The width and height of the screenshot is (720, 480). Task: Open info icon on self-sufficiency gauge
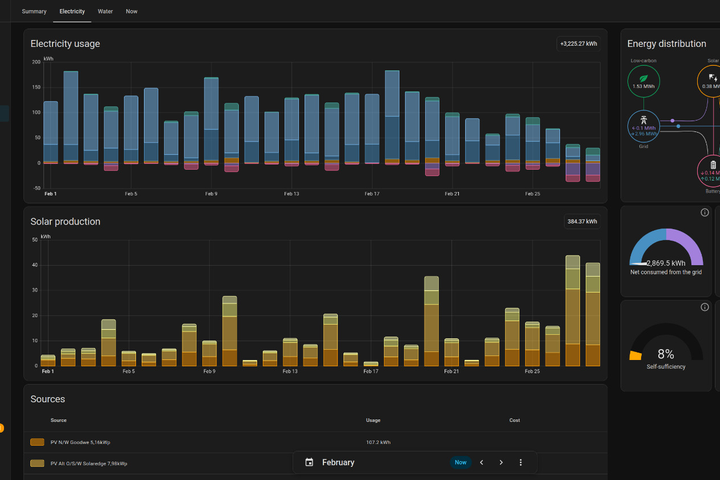(x=704, y=307)
